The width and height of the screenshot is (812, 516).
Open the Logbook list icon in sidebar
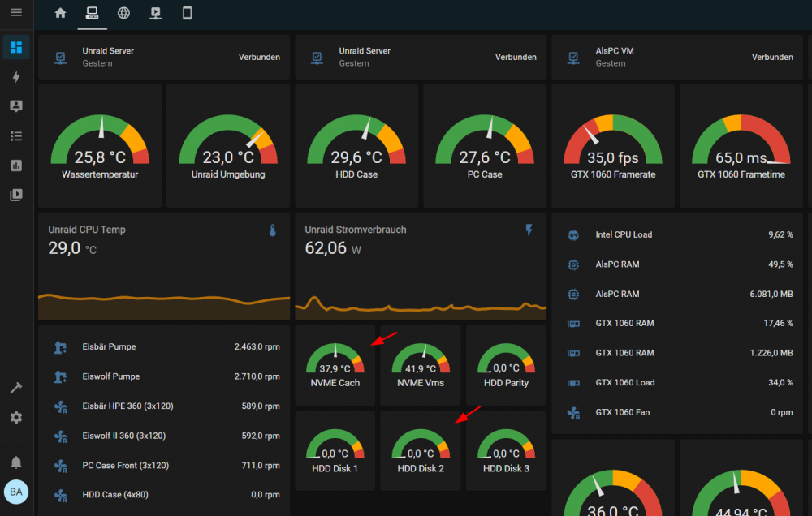(16, 136)
